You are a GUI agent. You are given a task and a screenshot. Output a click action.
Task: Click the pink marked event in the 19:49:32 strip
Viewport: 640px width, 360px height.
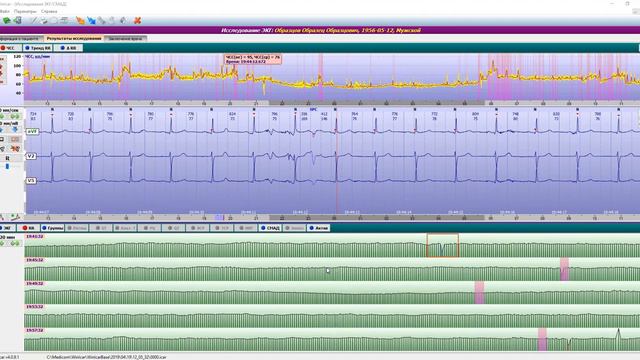click(479, 292)
